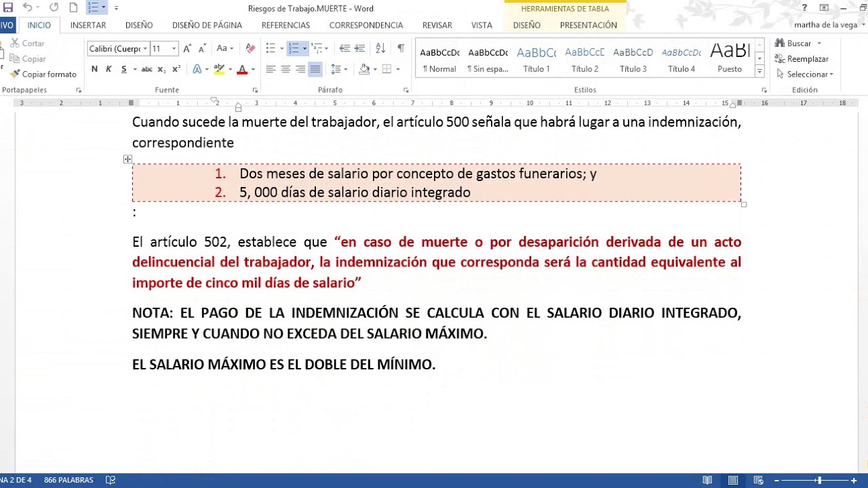Click the Copiar command
The height and width of the screenshot is (488, 868).
point(28,59)
